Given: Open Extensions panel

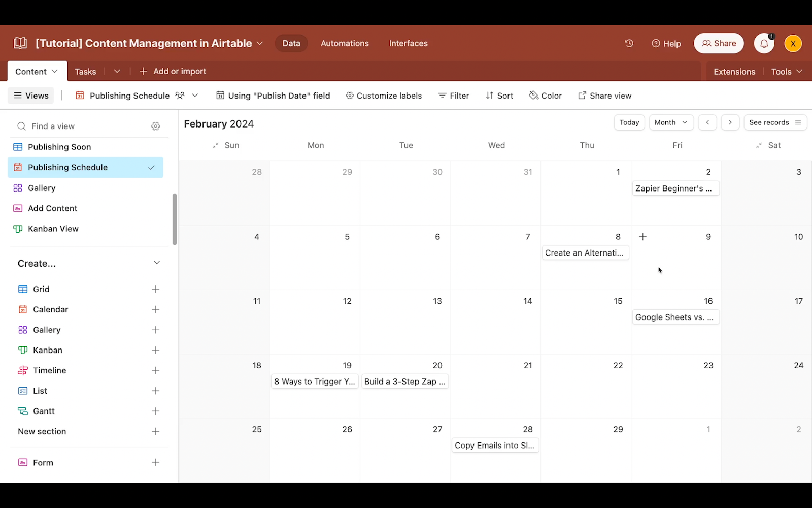Looking at the screenshot, I should (x=734, y=72).
